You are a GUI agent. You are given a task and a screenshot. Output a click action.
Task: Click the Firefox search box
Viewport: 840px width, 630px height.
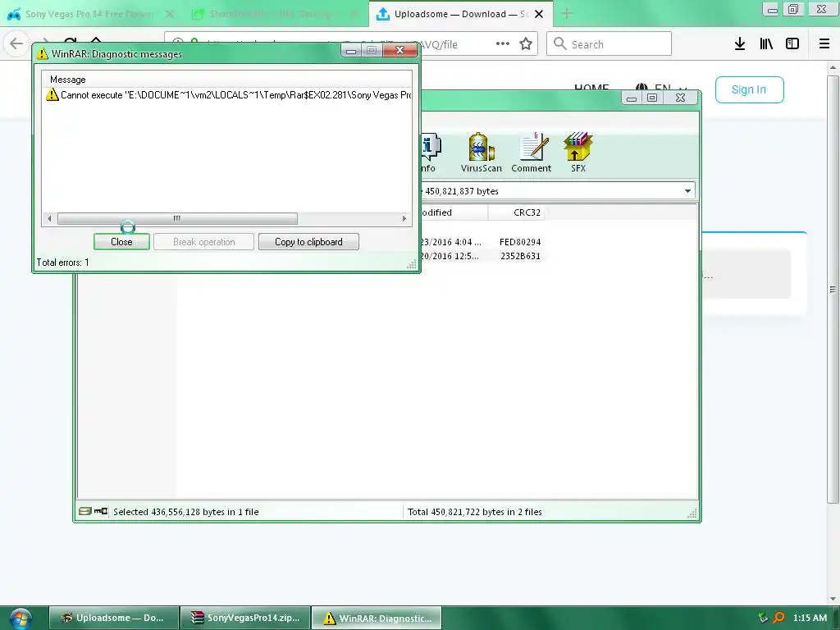pyautogui.click(x=609, y=44)
